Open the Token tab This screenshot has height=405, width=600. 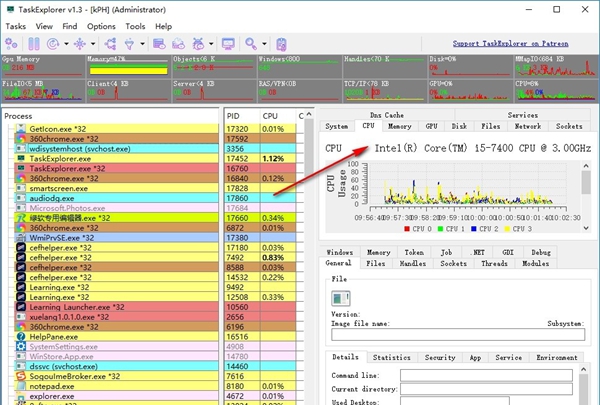tap(414, 252)
